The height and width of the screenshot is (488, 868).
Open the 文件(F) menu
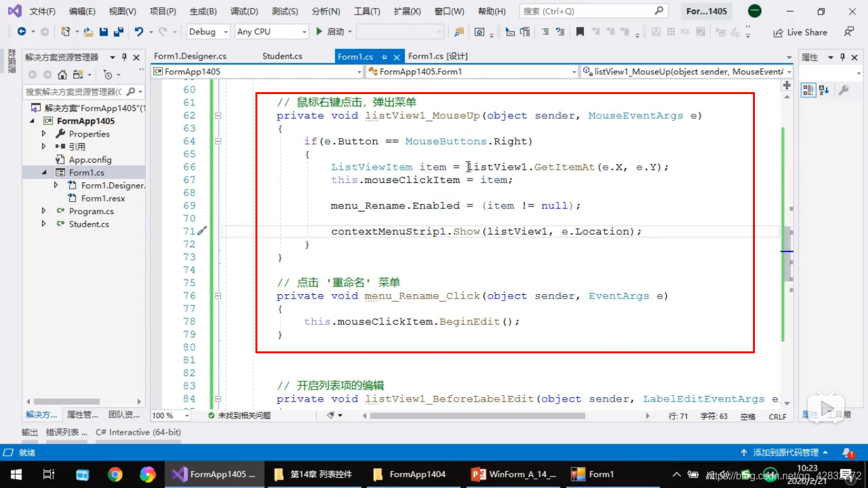[x=43, y=11]
